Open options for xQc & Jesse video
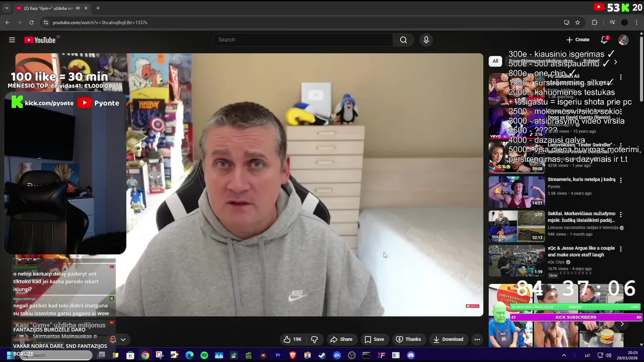This screenshot has width=644, height=362. pyautogui.click(x=621, y=249)
